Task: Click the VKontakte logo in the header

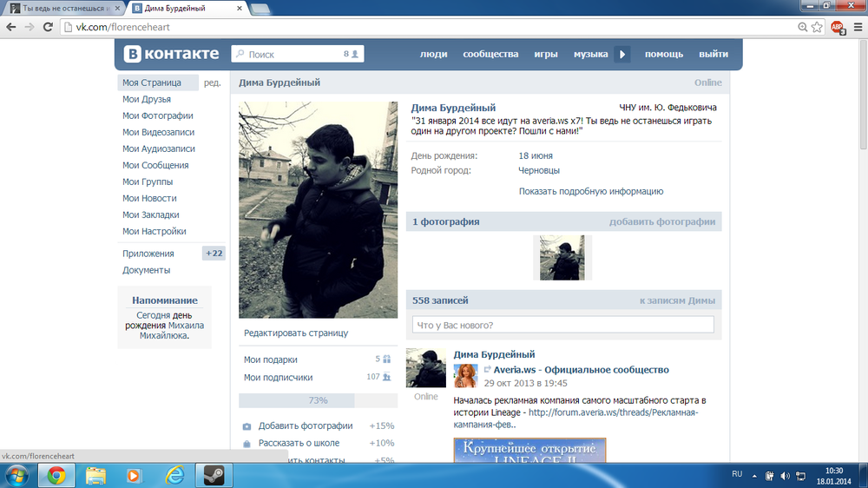Action: click(171, 54)
